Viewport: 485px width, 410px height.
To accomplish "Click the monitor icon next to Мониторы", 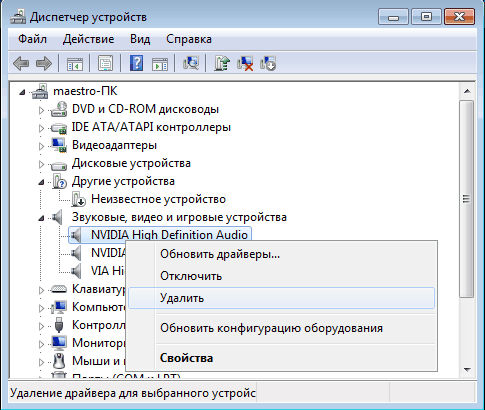I will pos(59,343).
